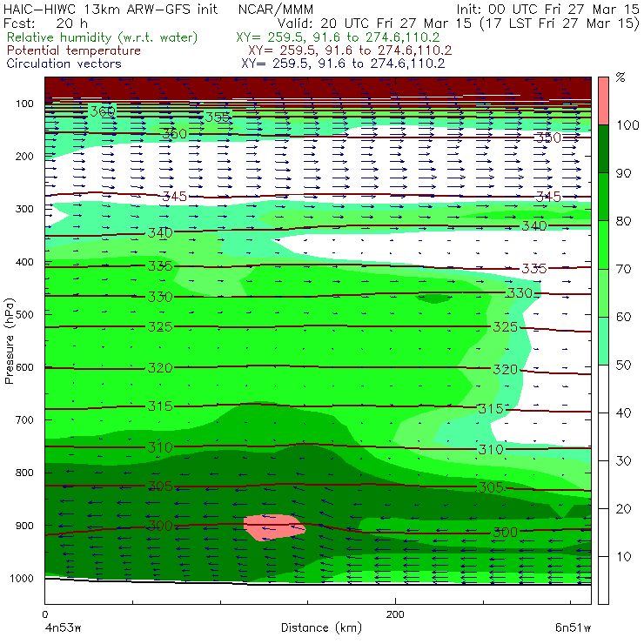Click the colorbar '70' value label
The width and height of the screenshot is (644, 644).
(623, 269)
